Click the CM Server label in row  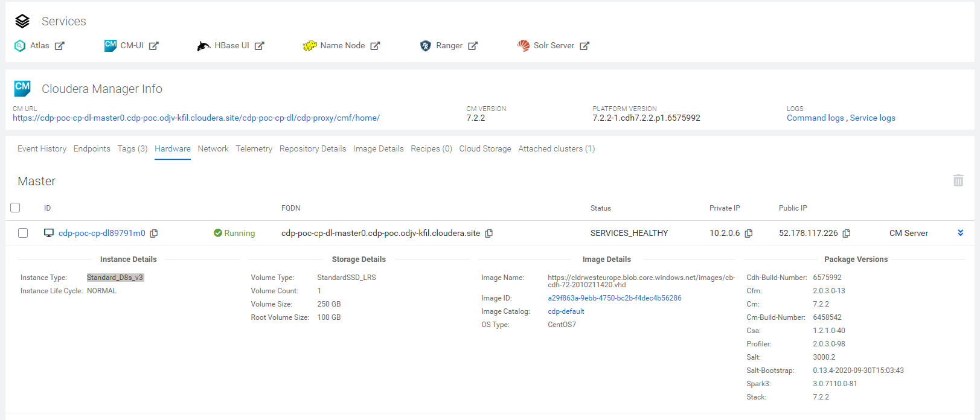909,233
